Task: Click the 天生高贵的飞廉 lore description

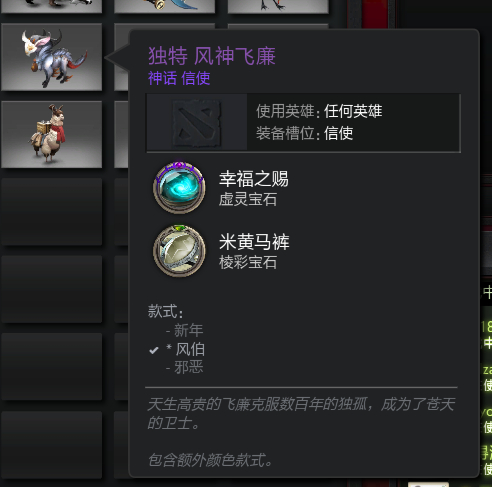Action: tap(301, 414)
